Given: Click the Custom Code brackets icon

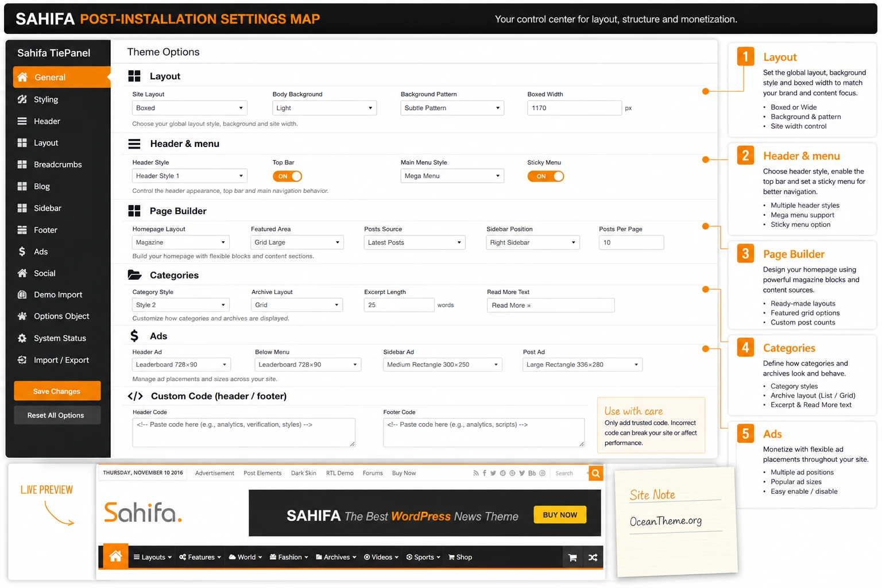Looking at the screenshot, I should 136,396.
